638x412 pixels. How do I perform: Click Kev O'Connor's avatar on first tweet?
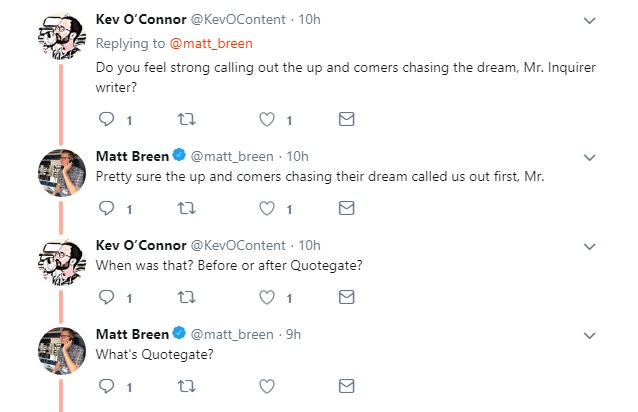click(59, 36)
